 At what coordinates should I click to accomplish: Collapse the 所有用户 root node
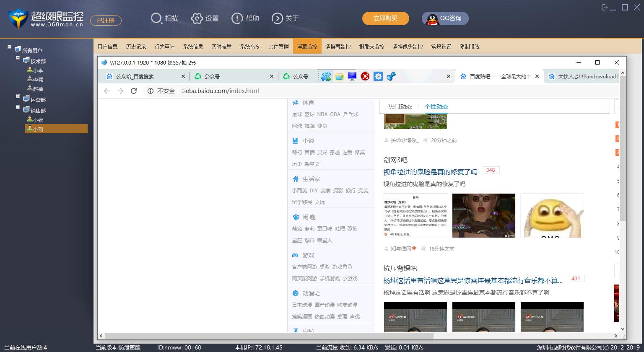(x=9, y=47)
